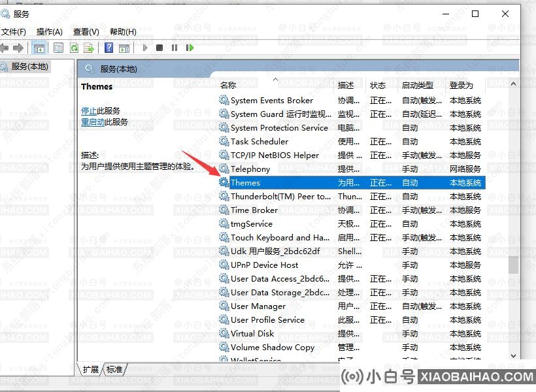Click the scrollbar down arrow in services list
The image size is (536, 392).
point(513,356)
